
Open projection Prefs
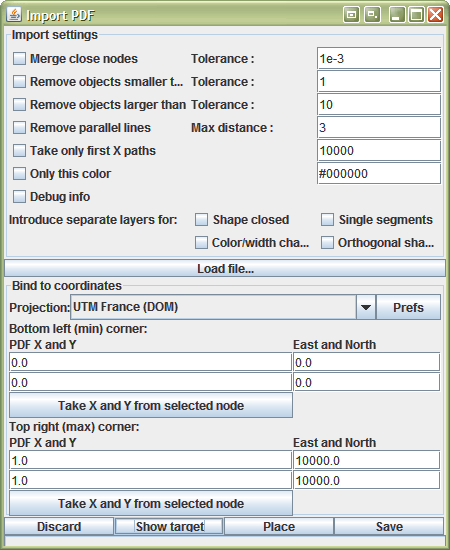[x=408, y=307]
